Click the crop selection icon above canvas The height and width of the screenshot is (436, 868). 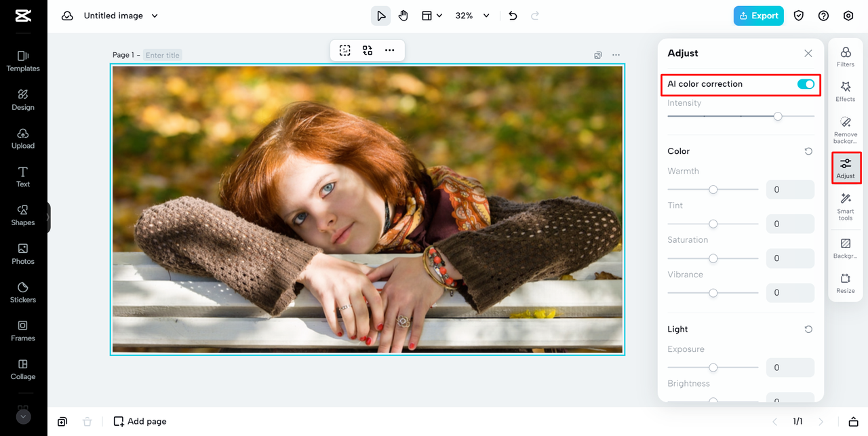(345, 50)
